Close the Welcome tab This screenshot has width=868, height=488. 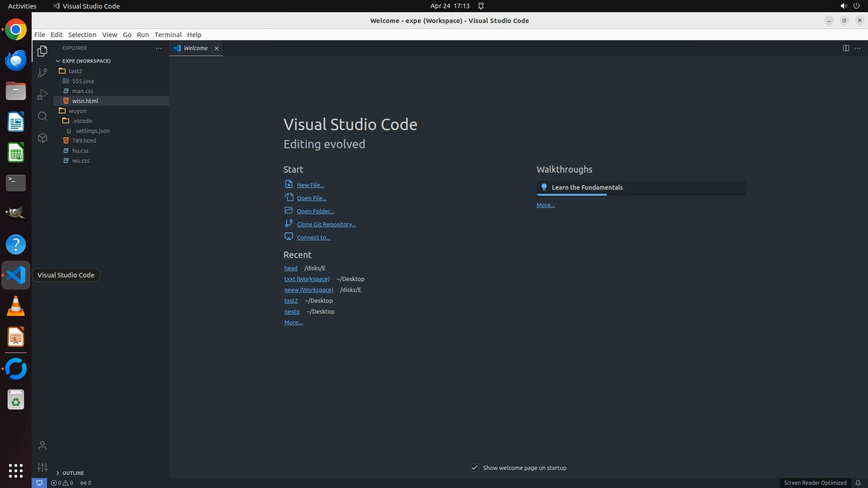point(217,48)
